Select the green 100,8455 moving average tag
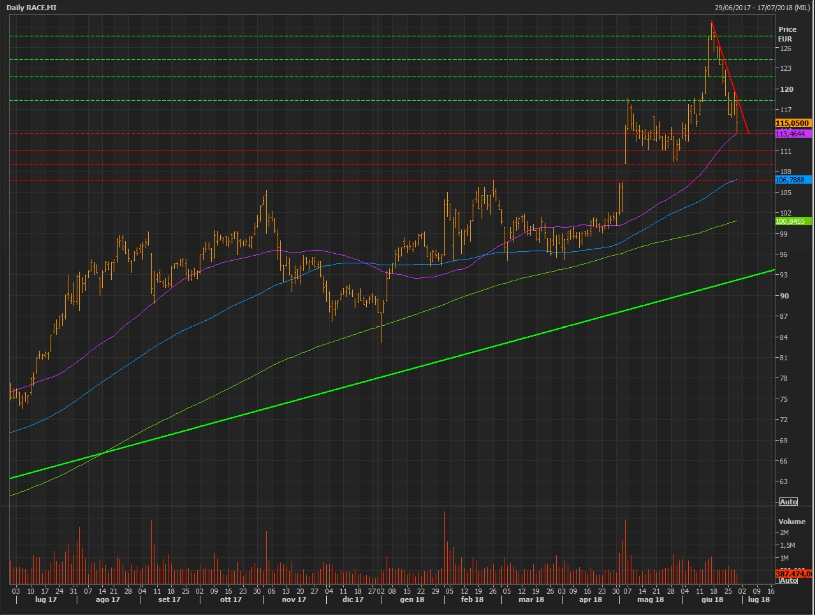815x615 pixels. pos(792,222)
